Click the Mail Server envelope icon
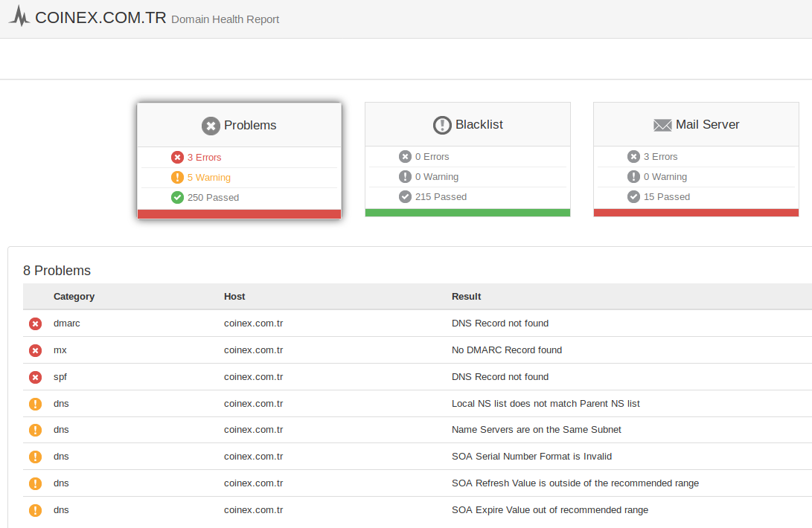Image resolution: width=812 pixels, height=528 pixels. 662,125
